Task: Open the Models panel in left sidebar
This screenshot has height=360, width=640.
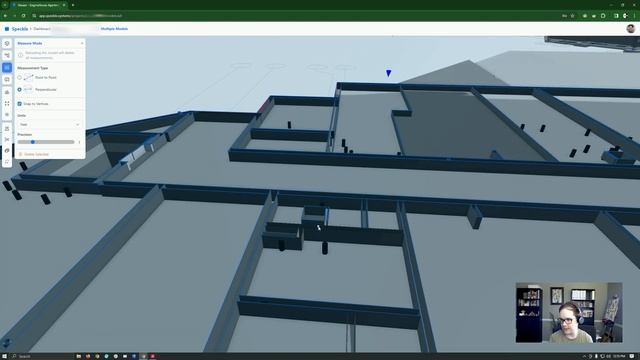Action: (7, 43)
